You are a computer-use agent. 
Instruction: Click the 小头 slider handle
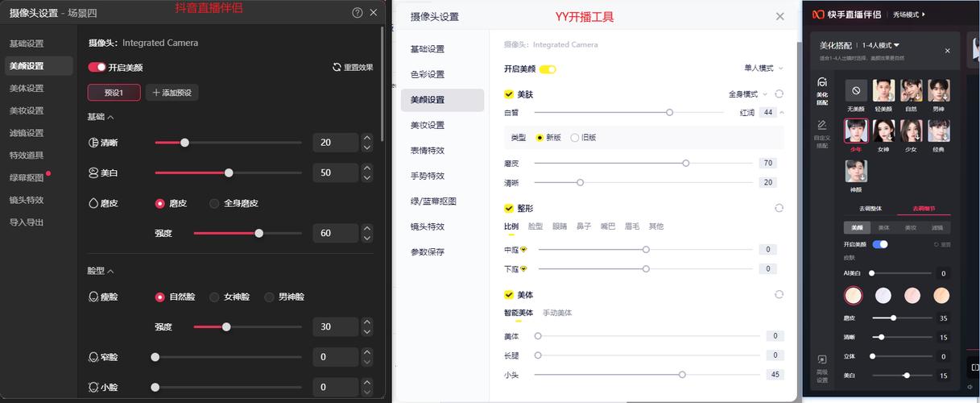click(x=682, y=374)
